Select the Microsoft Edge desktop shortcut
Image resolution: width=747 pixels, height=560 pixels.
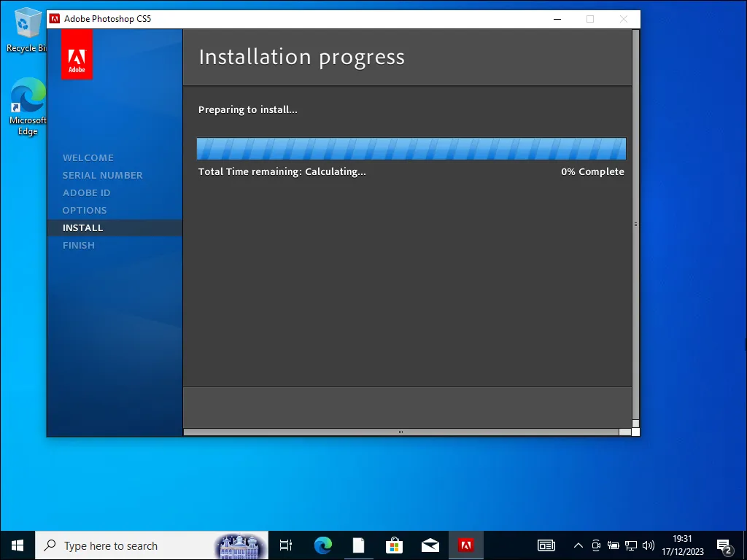click(28, 107)
